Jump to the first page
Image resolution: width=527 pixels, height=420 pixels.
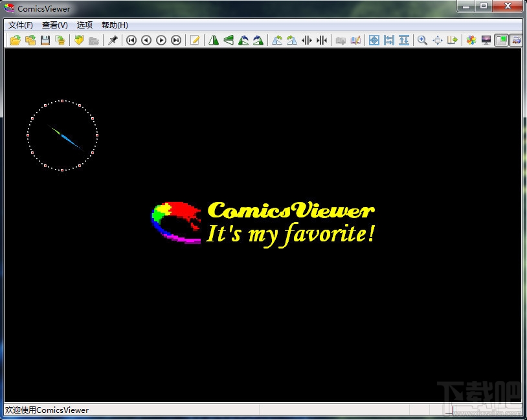(x=131, y=40)
